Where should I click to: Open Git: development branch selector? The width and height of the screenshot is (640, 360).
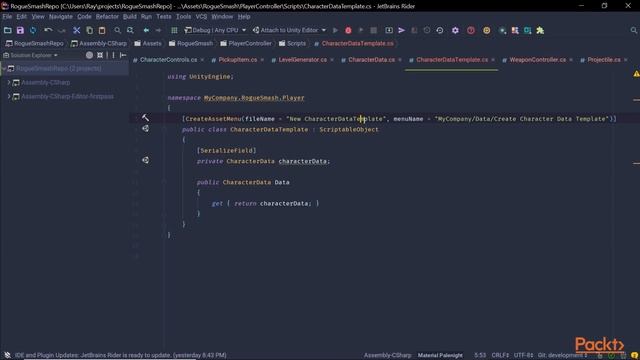tap(561, 355)
